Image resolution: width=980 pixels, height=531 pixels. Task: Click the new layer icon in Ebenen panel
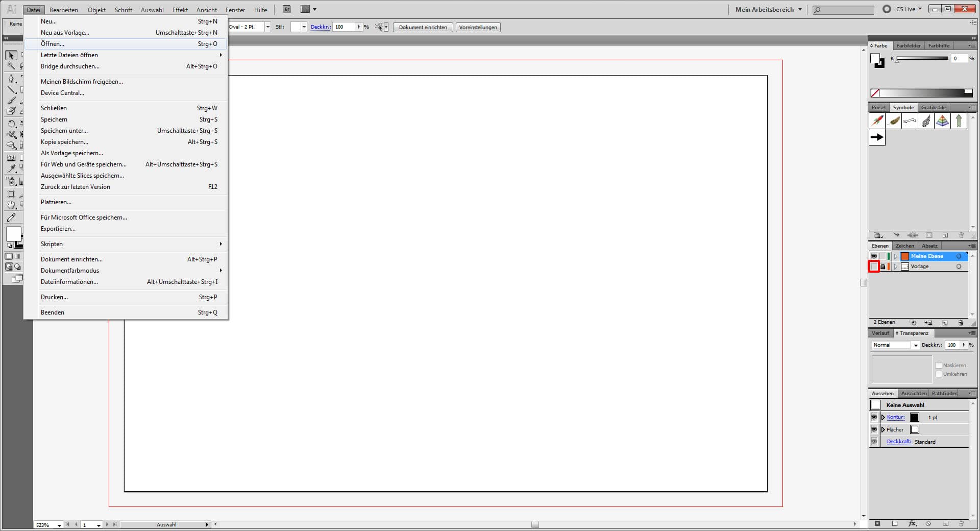point(945,323)
